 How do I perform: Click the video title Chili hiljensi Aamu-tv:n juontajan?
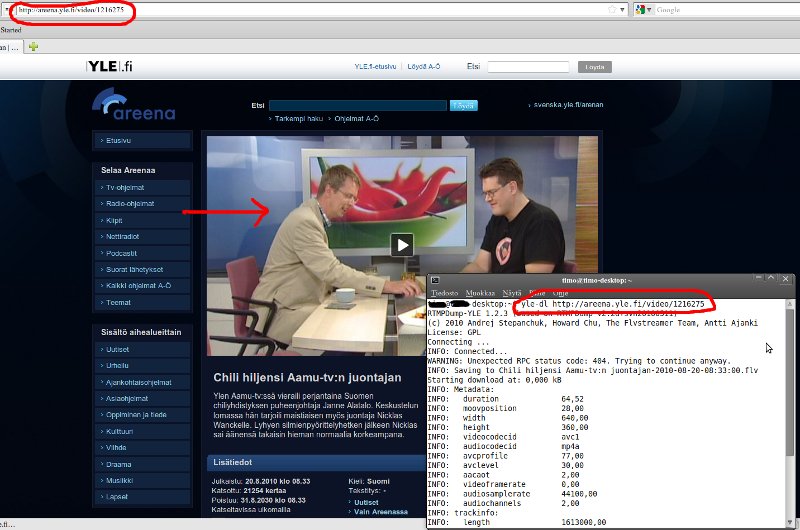[x=307, y=377]
